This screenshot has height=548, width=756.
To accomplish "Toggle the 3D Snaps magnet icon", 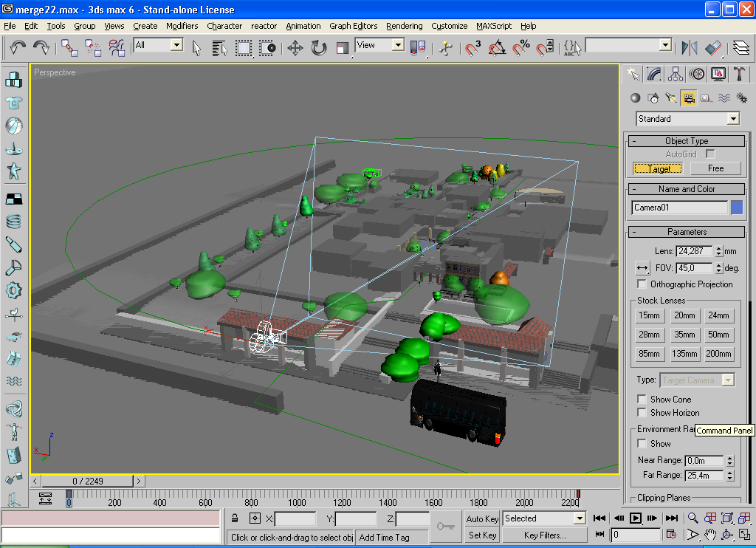I will [x=473, y=48].
